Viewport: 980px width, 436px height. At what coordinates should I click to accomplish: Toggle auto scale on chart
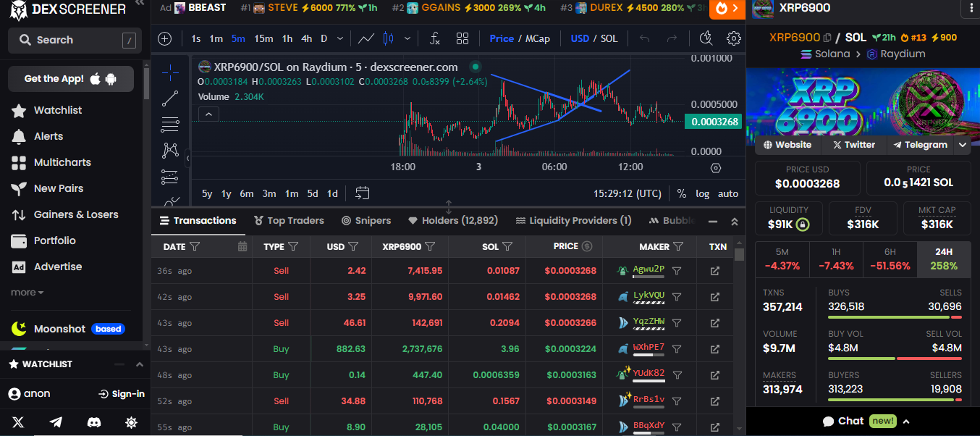click(x=728, y=193)
